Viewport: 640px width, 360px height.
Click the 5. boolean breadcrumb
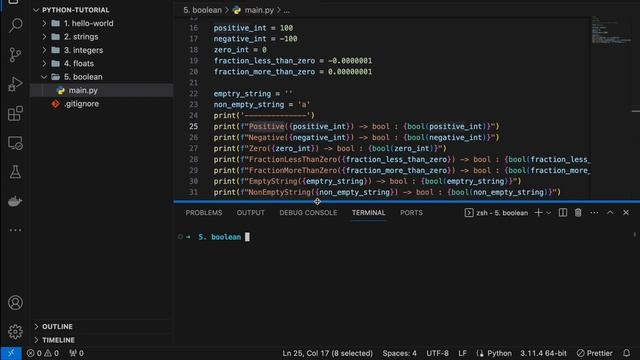coord(202,10)
